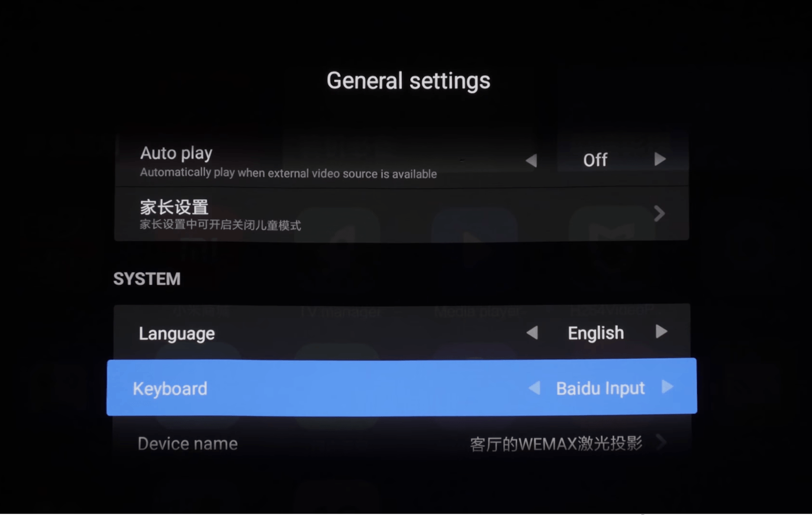Click the 家长设置中可开启关闭儿童模式 description text
This screenshot has width=812, height=515.
tap(220, 225)
